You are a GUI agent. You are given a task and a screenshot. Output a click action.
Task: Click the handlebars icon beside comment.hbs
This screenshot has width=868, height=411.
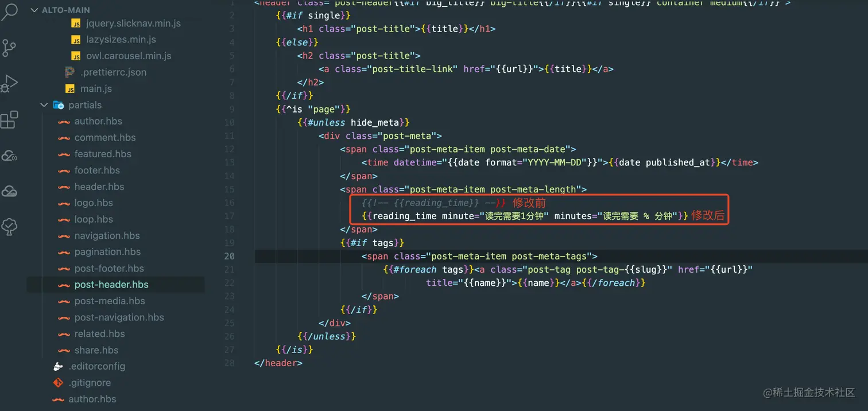coord(64,138)
